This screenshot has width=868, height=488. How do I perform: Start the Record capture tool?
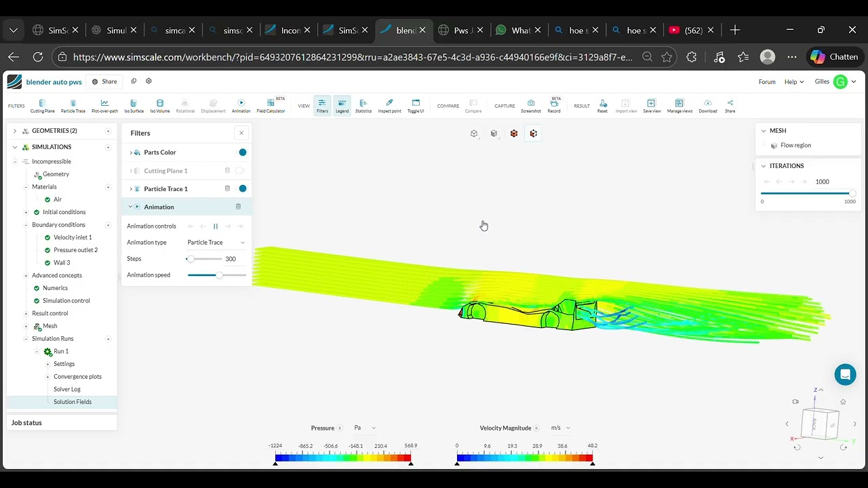(x=554, y=106)
